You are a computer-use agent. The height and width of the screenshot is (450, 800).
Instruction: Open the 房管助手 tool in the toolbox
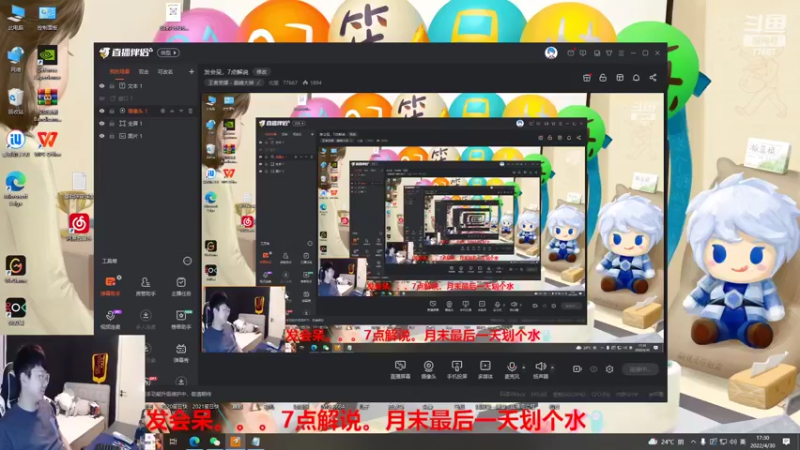(x=145, y=286)
